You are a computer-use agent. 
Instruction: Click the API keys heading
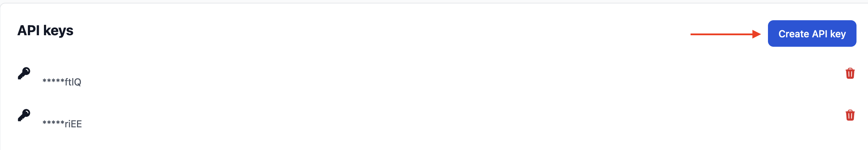pos(45,31)
